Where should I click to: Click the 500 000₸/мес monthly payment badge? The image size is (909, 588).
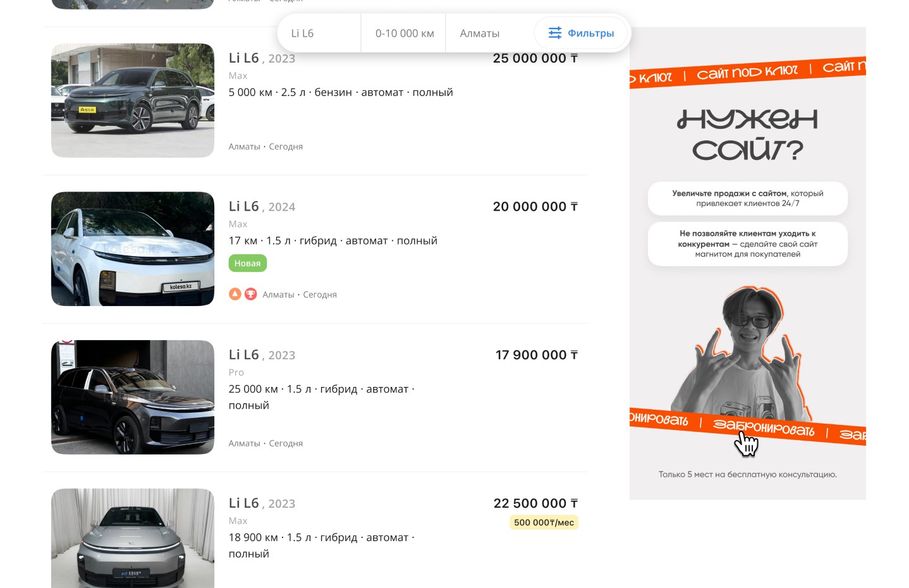pyautogui.click(x=544, y=522)
